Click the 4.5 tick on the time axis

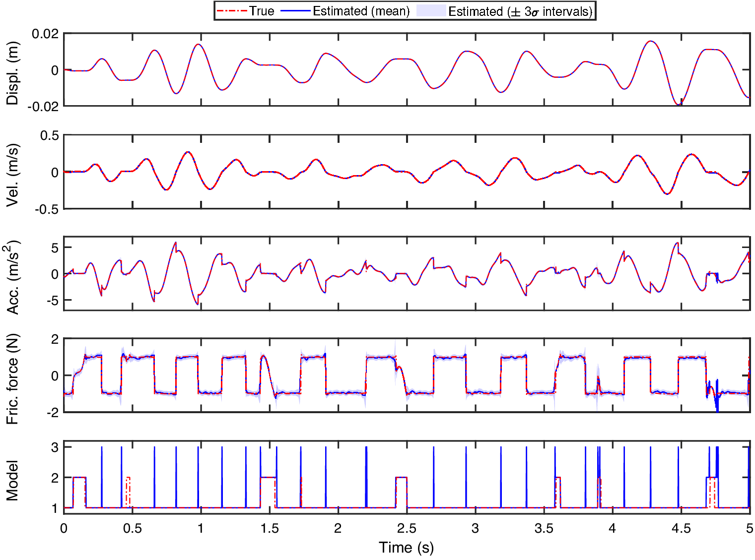(x=681, y=528)
